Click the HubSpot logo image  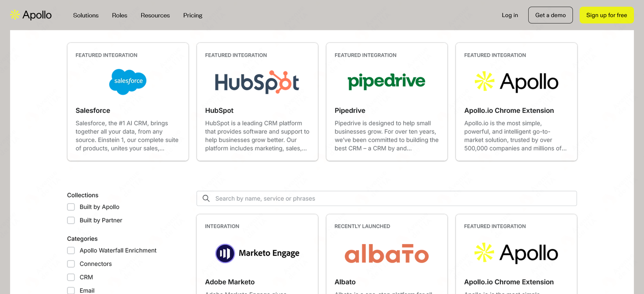click(x=257, y=82)
